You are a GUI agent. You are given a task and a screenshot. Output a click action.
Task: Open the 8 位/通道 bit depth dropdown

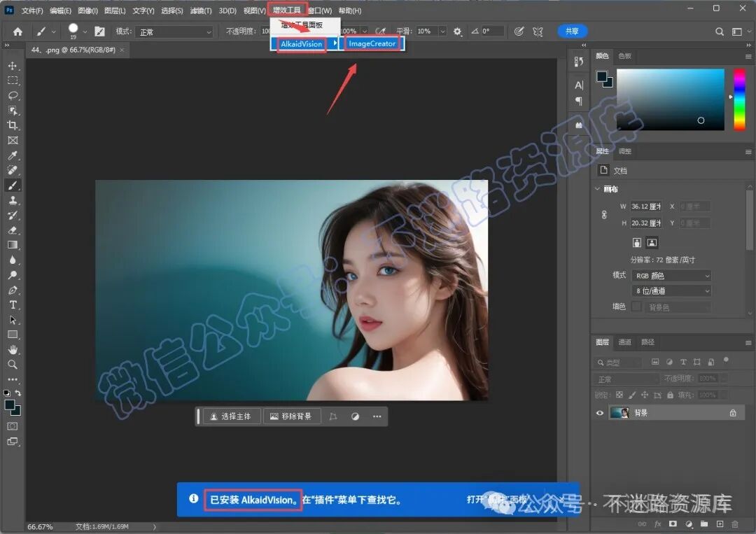point(671,290)
